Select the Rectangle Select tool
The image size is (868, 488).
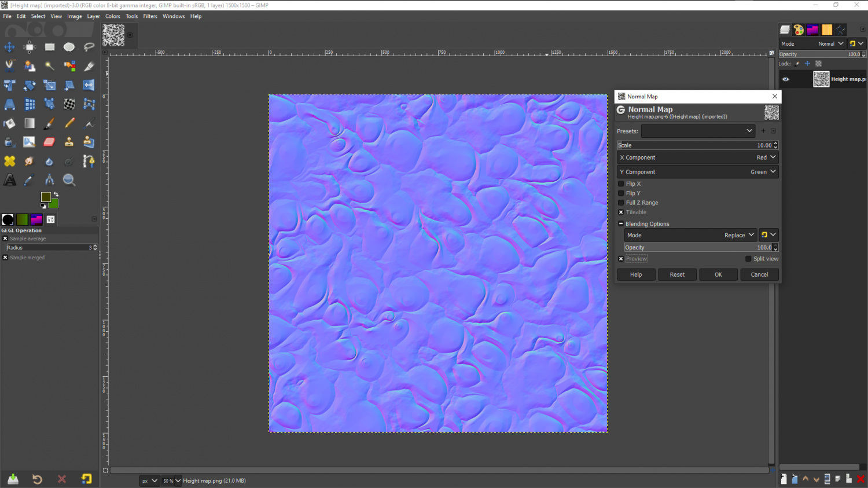click(x=50, y=47)
